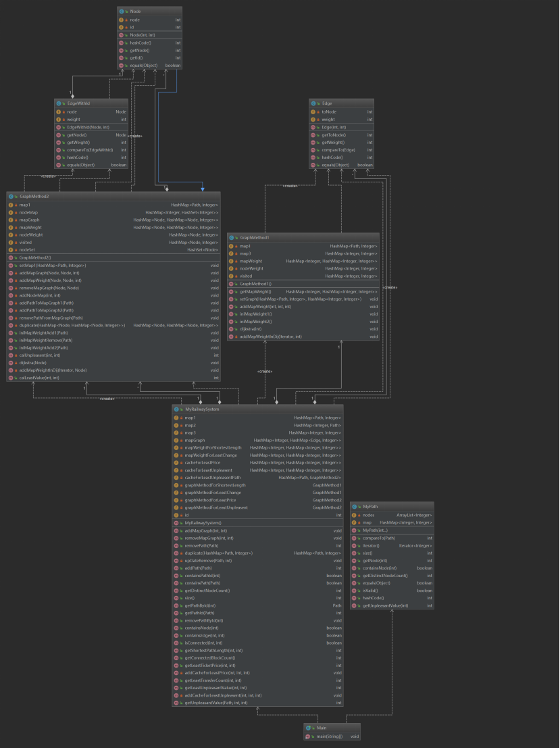The height and width of the screenshot is (748, 560).
Task: Click the method icon beside iniMapWeight2()
Action: pos(231,322)
